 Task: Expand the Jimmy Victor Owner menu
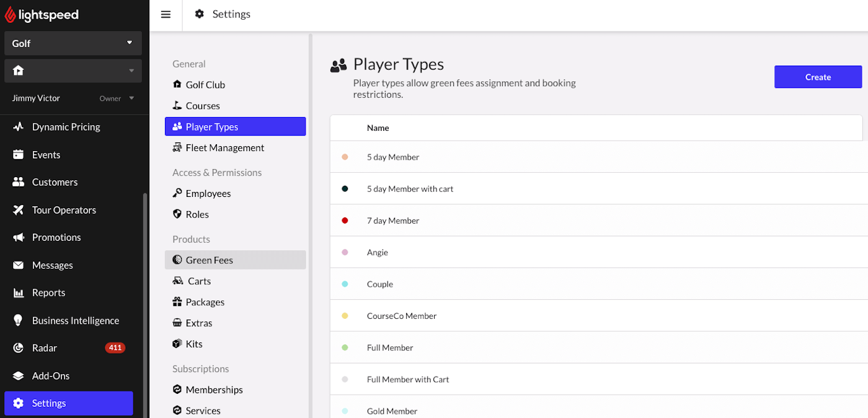coord(73,98)
